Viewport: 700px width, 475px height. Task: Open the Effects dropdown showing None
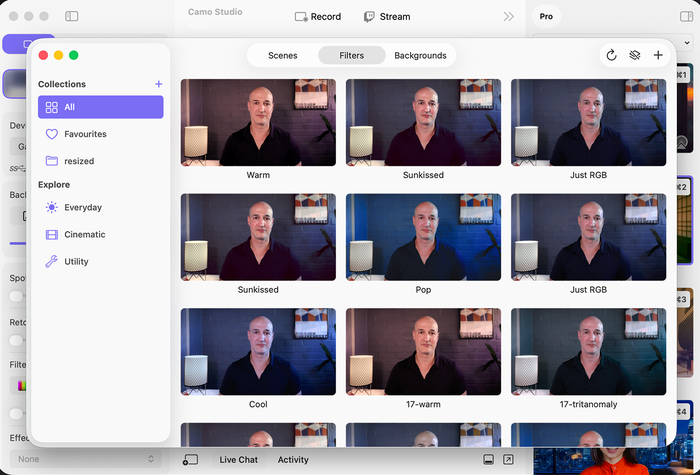point(85,459)
